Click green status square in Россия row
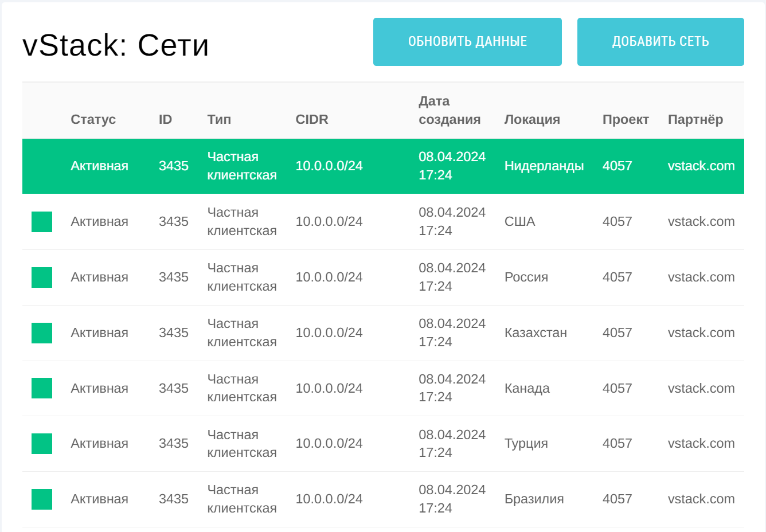 click(42, 277)
